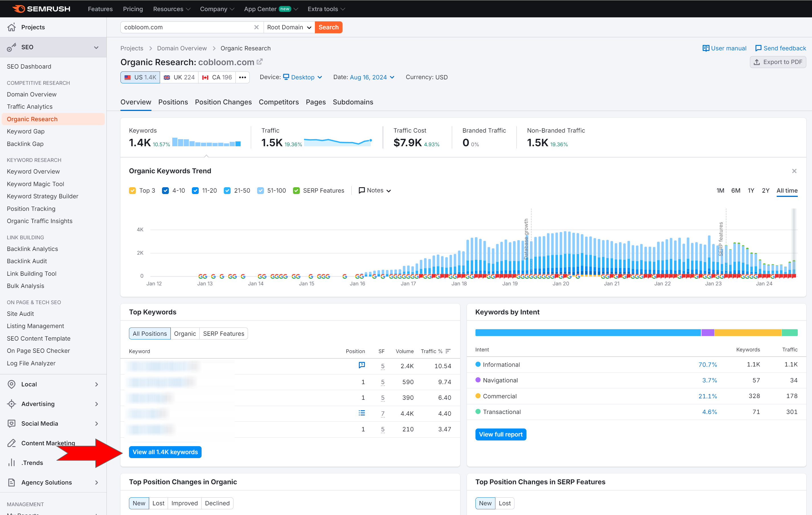Switch to the Competitors tab
The height and width of the screenshot is (515, 812).
tap(278, 102)
